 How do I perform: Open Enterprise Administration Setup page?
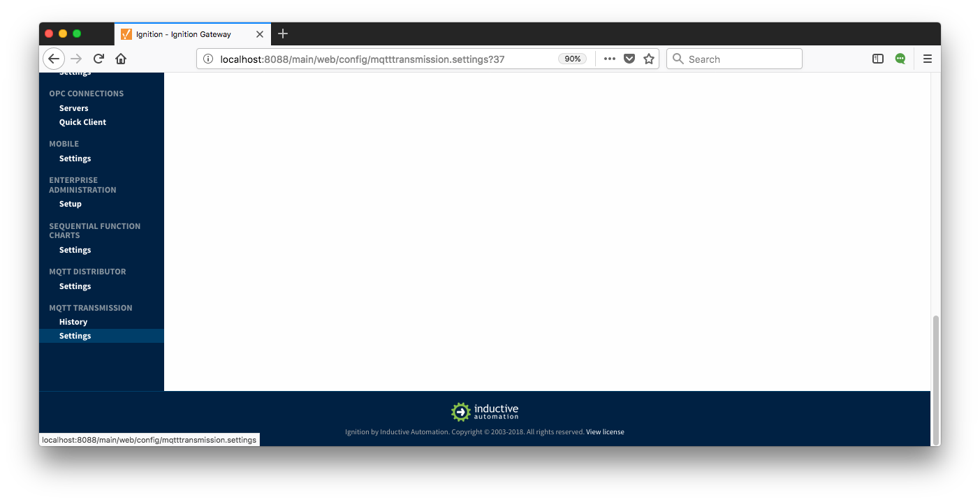tap(71, 204)
